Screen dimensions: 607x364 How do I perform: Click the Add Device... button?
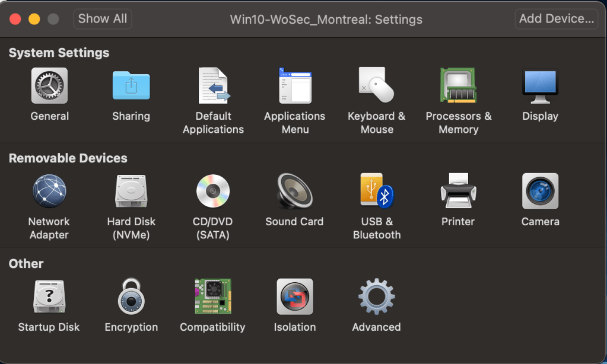point(556,19)
